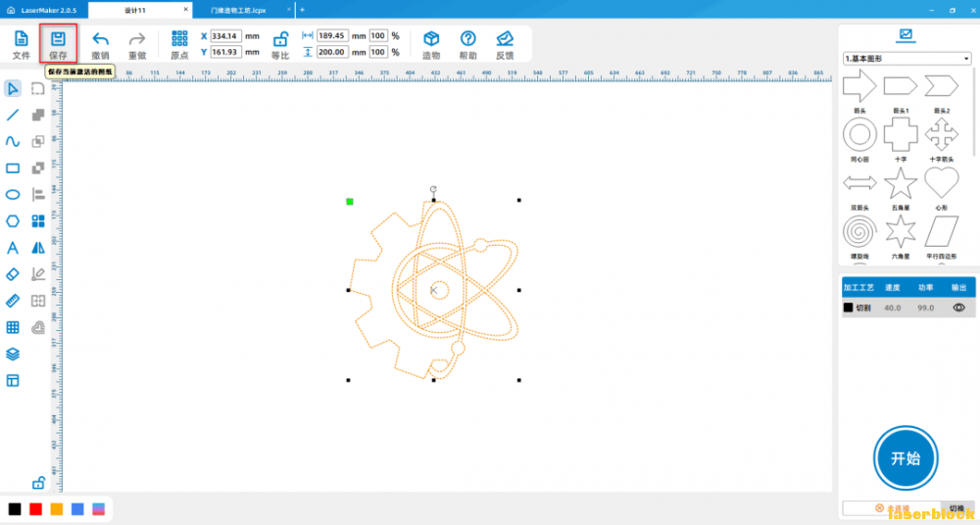The height and width of the screenshot is (525, 980).
Task: Click the four-squares arrange icon
Action: click(x=38, y=221)
